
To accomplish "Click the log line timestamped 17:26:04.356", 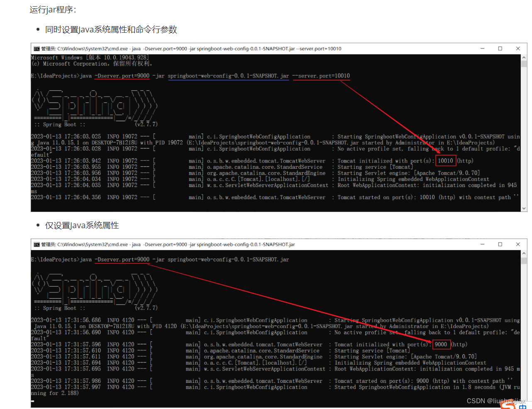I will tap(275, 197).
